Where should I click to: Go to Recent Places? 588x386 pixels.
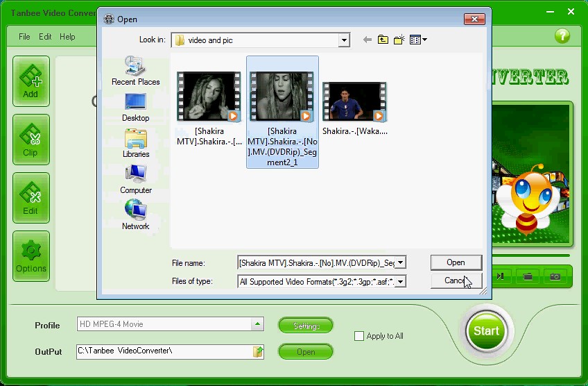tap(135, 71)
